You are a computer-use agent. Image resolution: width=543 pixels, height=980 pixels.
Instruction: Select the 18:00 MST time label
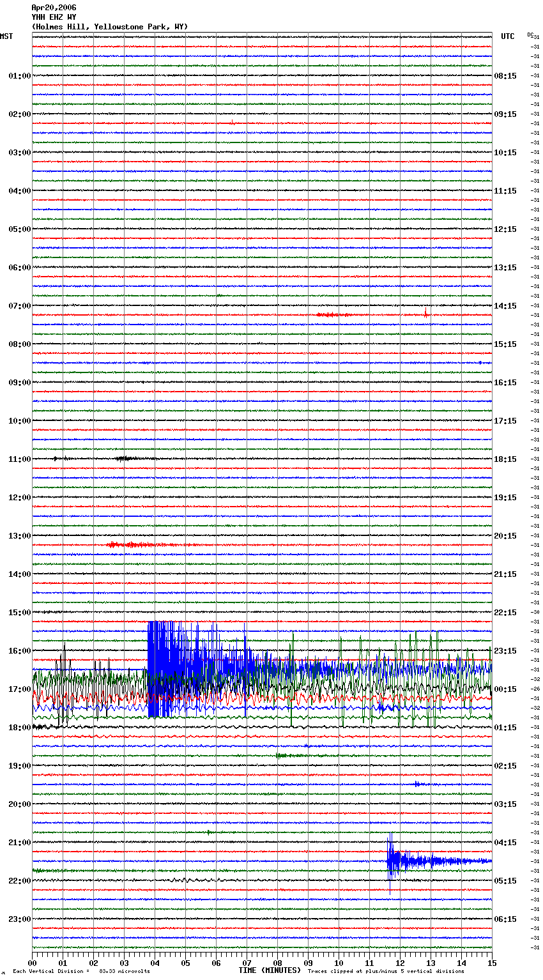[x=20, y=728]
